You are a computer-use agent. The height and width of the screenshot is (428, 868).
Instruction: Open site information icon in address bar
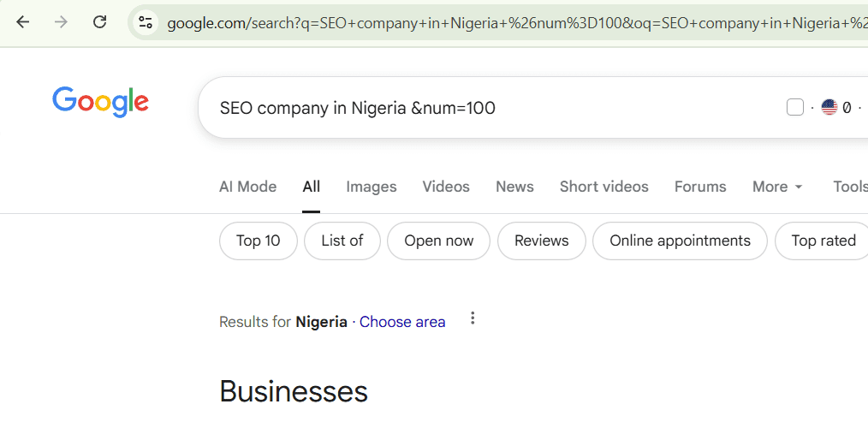(146, 22)
